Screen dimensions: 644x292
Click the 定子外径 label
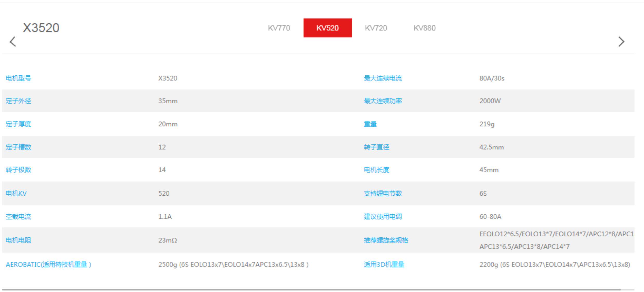tap(18, 101)
